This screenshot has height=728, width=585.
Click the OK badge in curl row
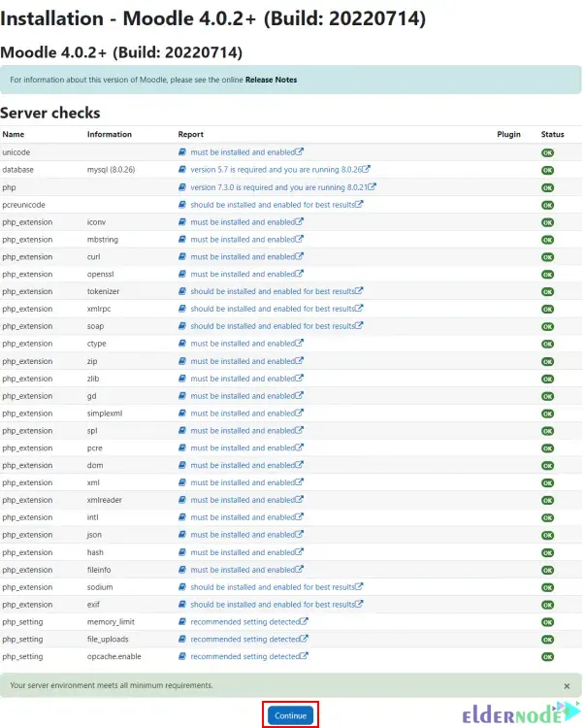tap(547, 257)
